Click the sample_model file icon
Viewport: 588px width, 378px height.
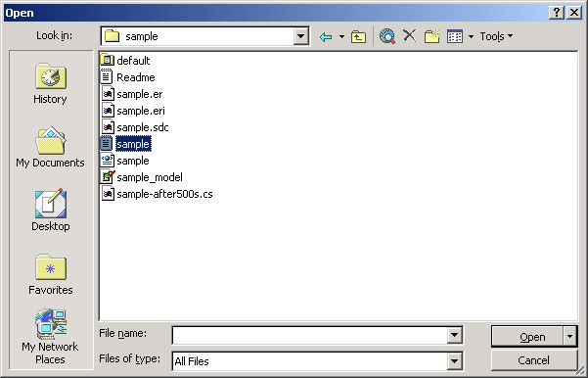108,176
